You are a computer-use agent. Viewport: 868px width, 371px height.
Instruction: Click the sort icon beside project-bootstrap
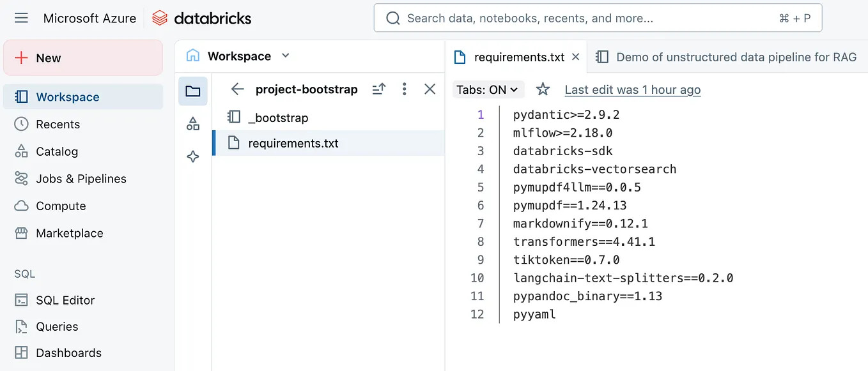coord(378,89)
